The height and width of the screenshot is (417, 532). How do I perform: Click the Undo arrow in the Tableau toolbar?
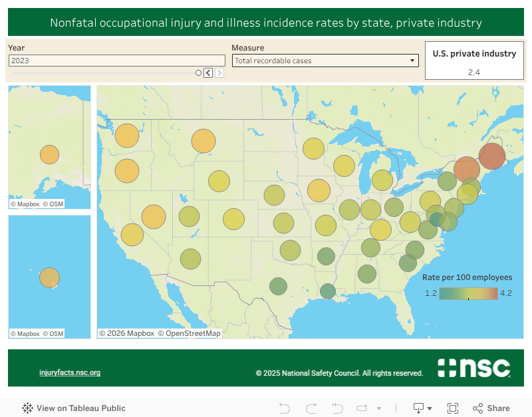click(x=285, y=408)
